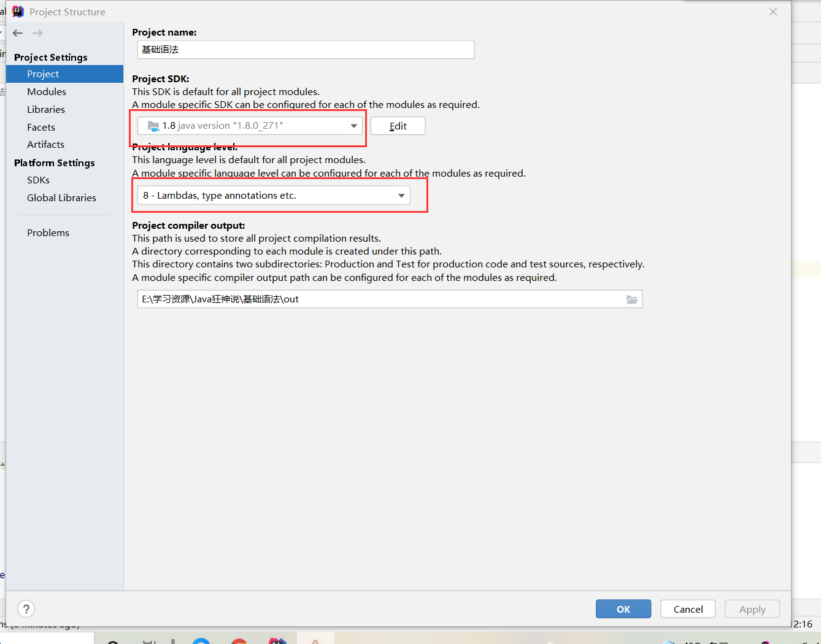Confirm with the OK button
The width and height of the screenshot is (821, 644).
623,609
